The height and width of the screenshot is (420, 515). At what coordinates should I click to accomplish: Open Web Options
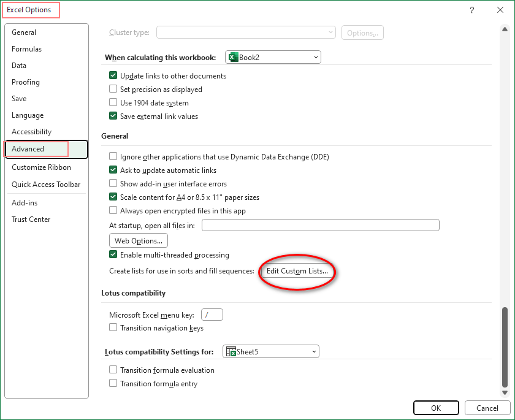[139, 240]
